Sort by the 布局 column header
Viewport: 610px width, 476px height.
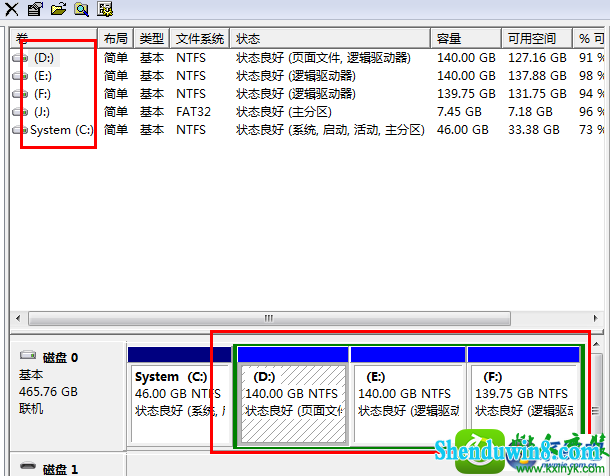pyautogui.click(x=116, y=38)
